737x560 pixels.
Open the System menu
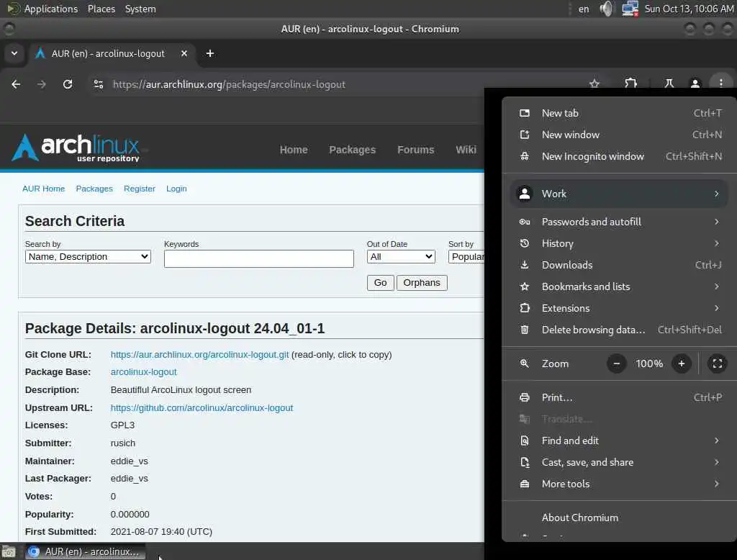point(140,9)
